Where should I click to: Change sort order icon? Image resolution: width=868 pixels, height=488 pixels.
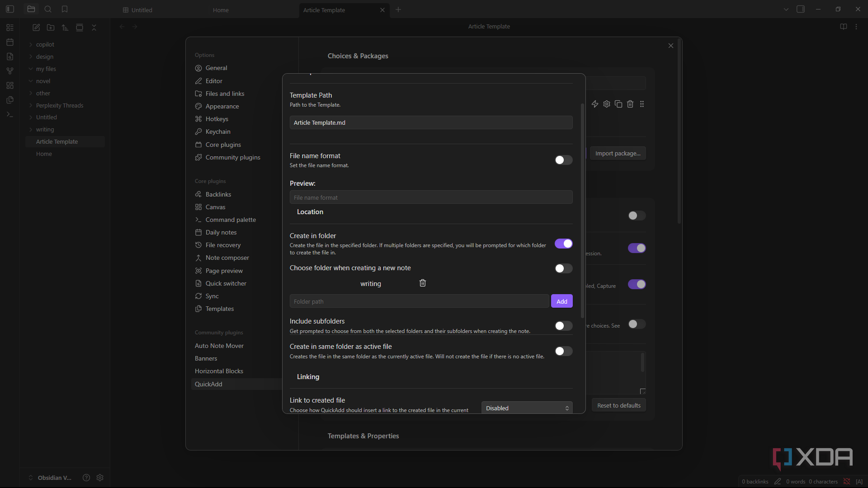pyautogui.click(x=65, y=28)
